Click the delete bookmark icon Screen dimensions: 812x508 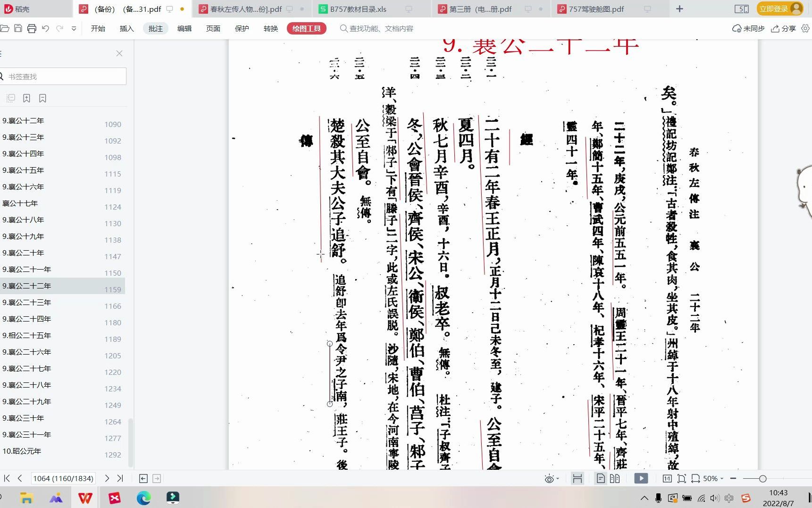(x=42, y=98)
